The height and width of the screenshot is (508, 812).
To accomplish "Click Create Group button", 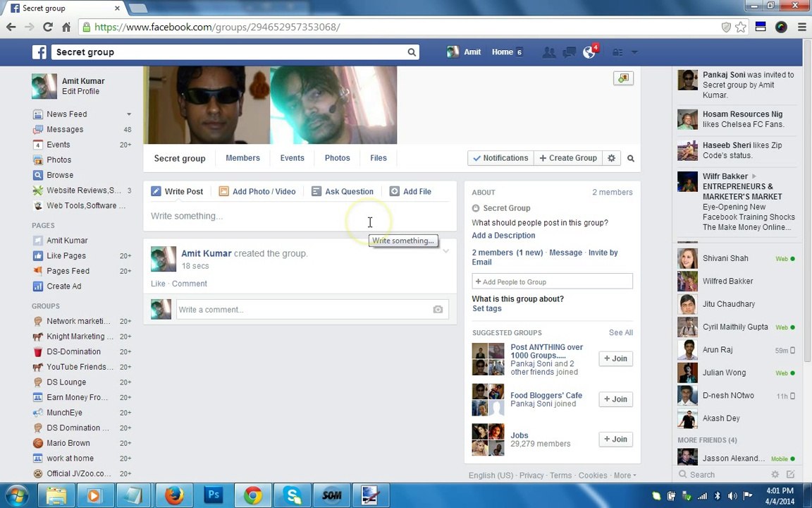I will click(x=568, y=158).
